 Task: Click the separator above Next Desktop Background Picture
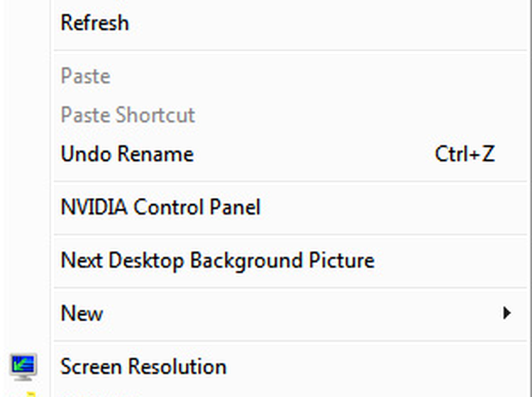[x=284, y=234]
